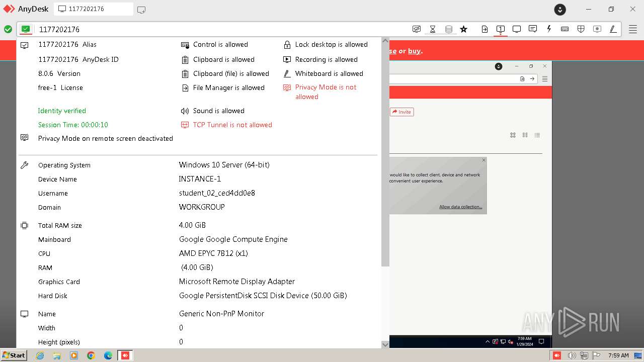
Task: Select the 'INSTANCE-1' device name value
Action: [x=200, y=179]
